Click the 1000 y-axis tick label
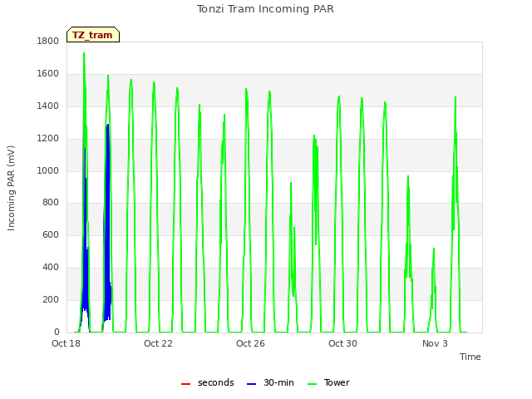532x399 pixels. click(x=48, y=170)
